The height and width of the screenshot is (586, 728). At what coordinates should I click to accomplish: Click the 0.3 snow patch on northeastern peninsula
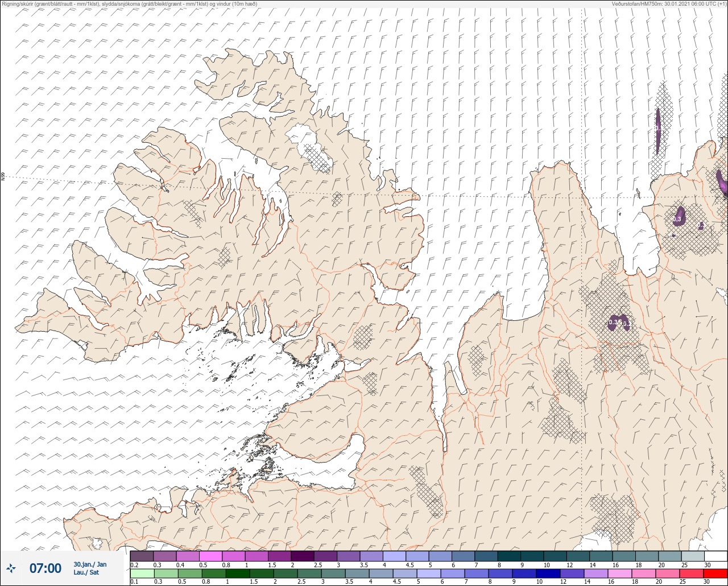679,217
